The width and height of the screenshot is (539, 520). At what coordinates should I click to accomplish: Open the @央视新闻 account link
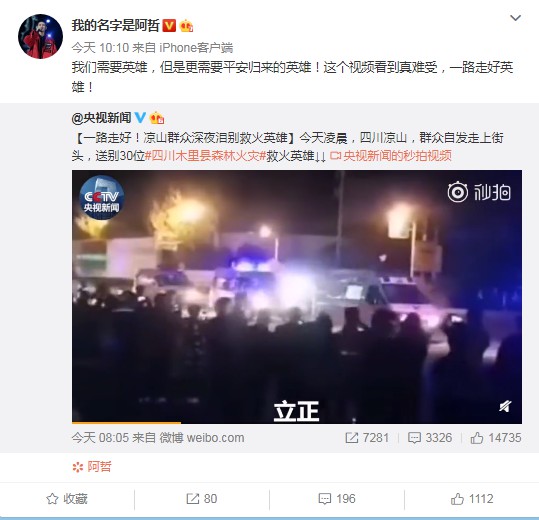pos(101,118)
